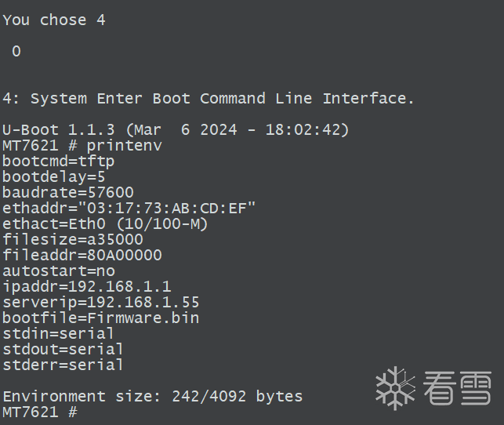Click the stderr=serial line
This screenshot has height=425, width=504.
[x=63, y=365]
